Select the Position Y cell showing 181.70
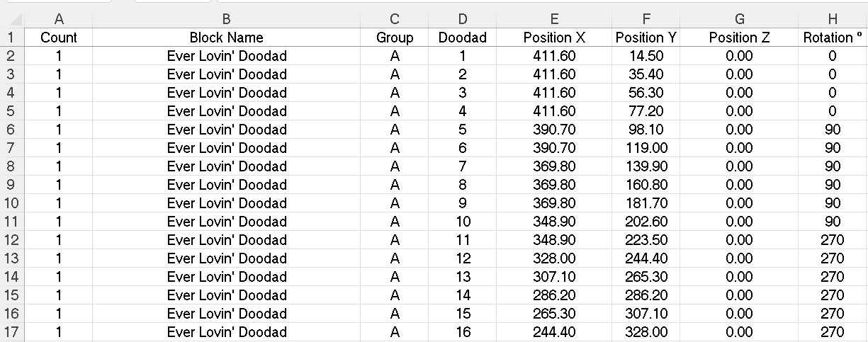This screenshot has width=868, height=342. (x=646, y=203)
